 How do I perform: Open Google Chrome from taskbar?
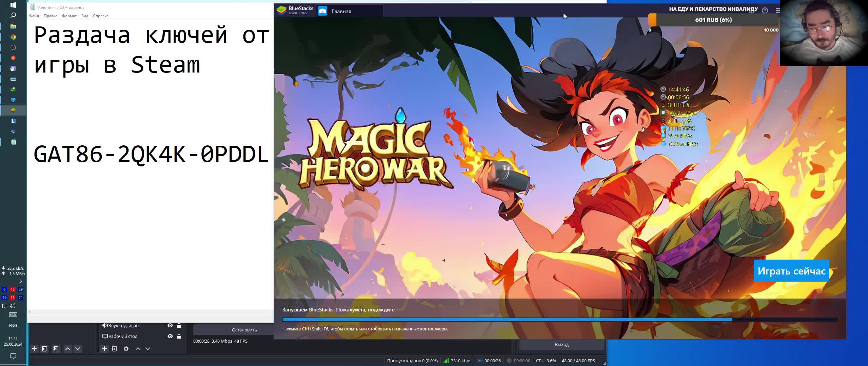13,37
